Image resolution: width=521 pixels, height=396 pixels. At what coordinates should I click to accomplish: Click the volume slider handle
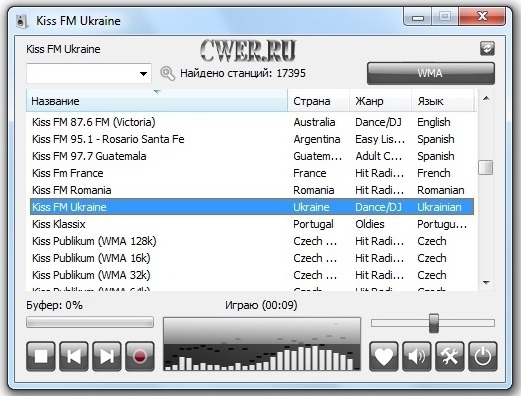[434, 323]
